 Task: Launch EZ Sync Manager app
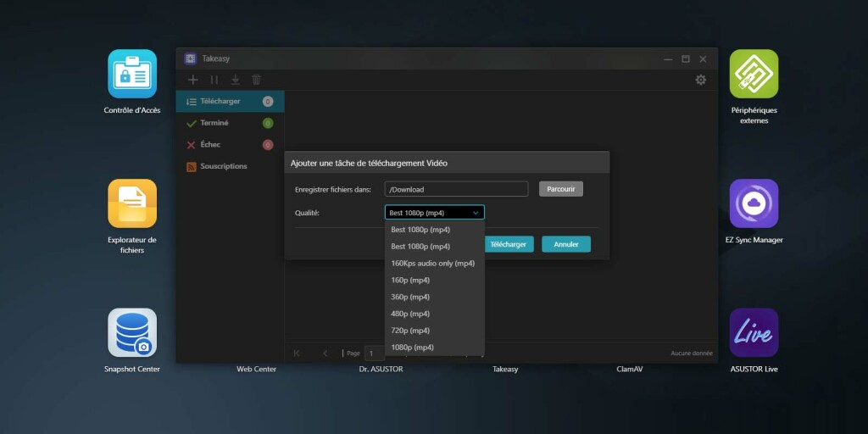click(754, 203)
